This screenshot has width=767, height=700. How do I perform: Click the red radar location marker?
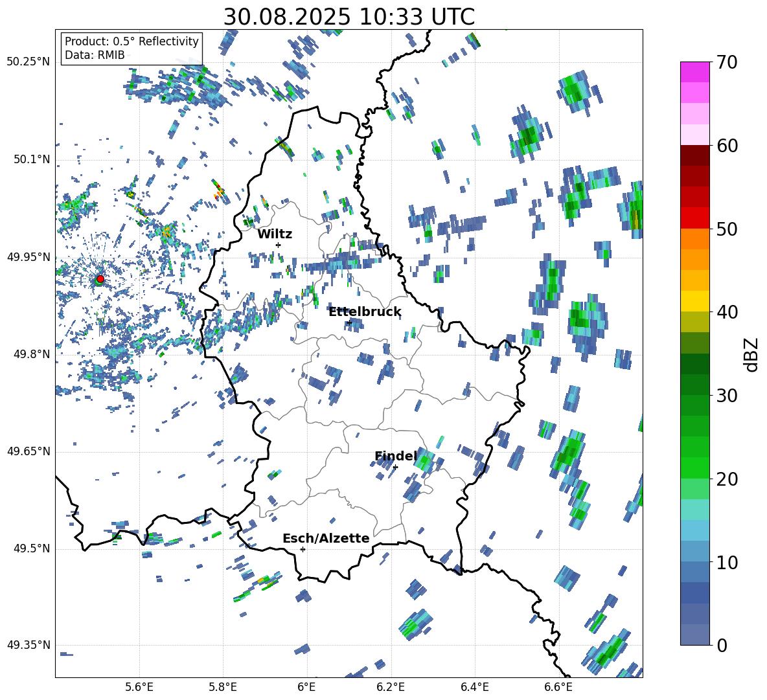pyautogui.click(x=100, y=279)
